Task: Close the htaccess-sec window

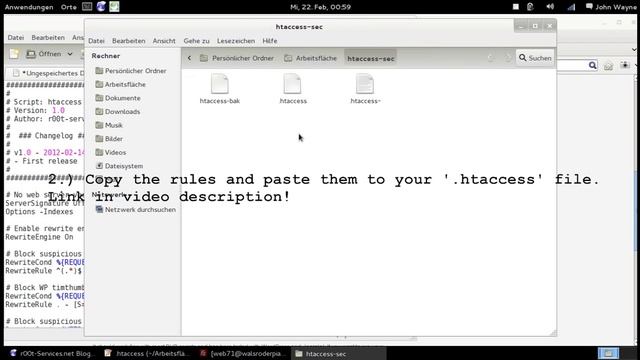Action: 549,26
